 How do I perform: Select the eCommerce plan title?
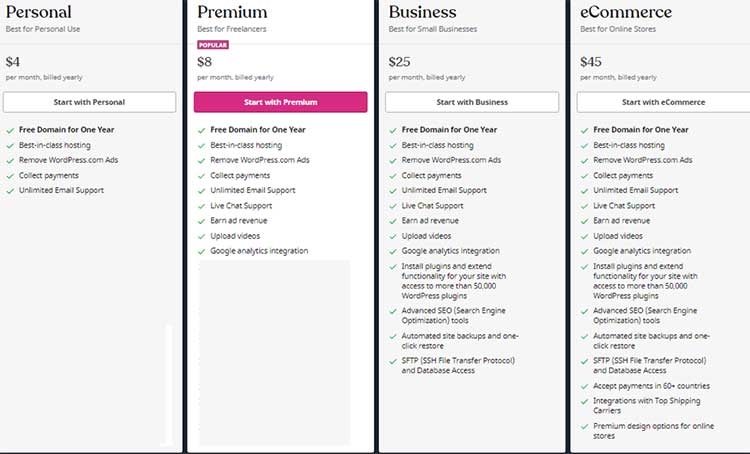(x=622, y=12)
